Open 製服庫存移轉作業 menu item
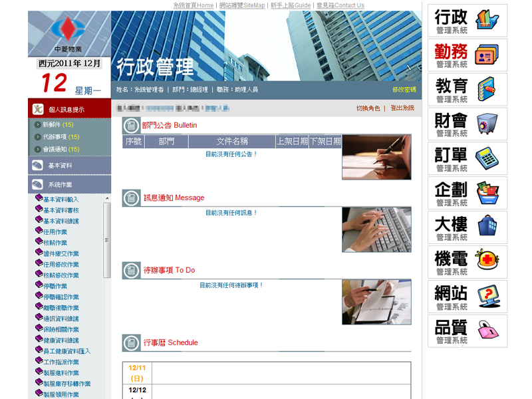The width and height of the screenshot is (532, 399). [67, 384]
